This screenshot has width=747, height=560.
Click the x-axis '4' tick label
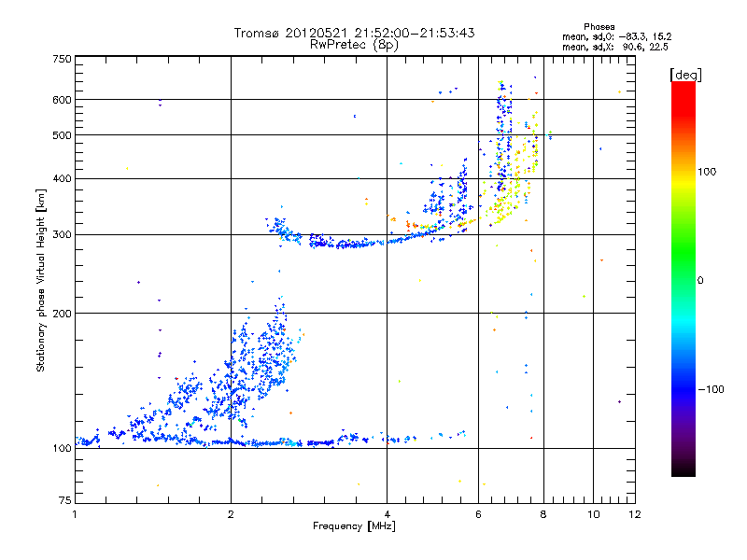(387, 514)
